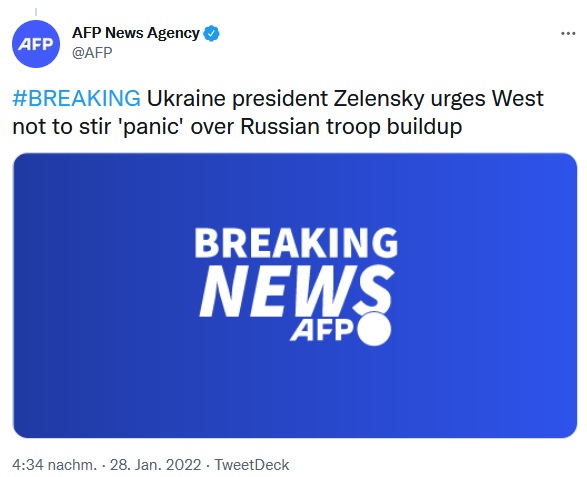The height and width of the screenshot is (477, 587).
Task: Click the italic NEWS word in the image
Action: (x=296, y=291)
